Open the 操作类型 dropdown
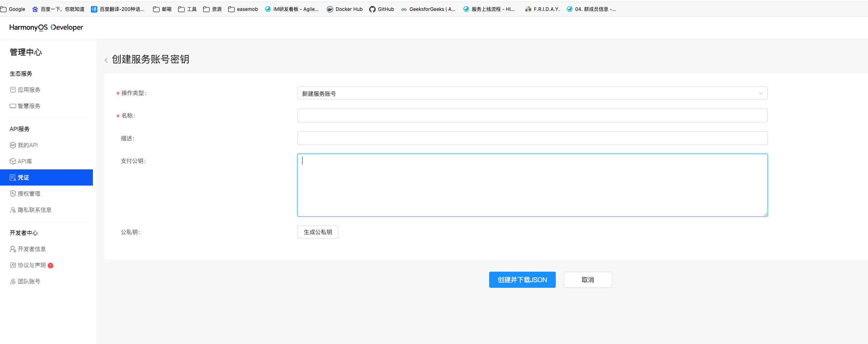This screenshot has height=344, width=868. pyautogui.click(x=532, y=93)
